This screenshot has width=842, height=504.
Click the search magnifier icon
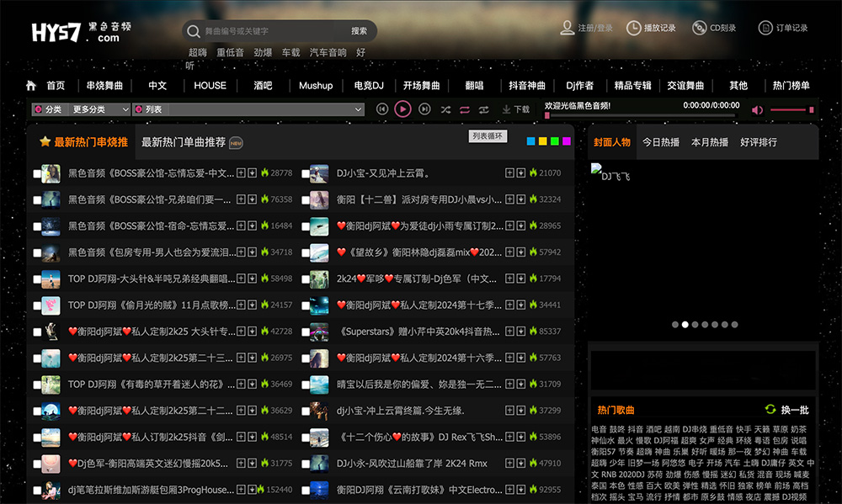[194, 31]
